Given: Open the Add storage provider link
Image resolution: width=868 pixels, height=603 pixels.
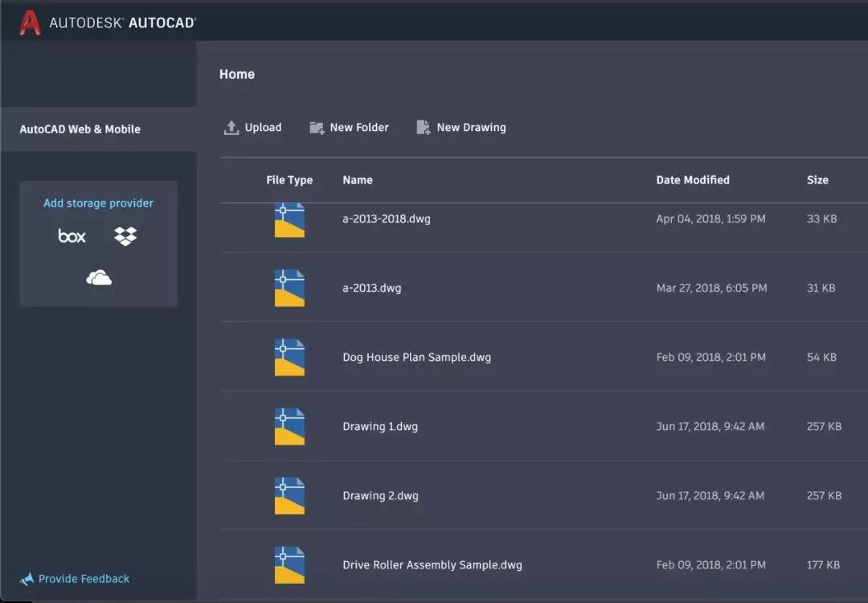Looking at the screenshot, I should (x=99, y=203).
